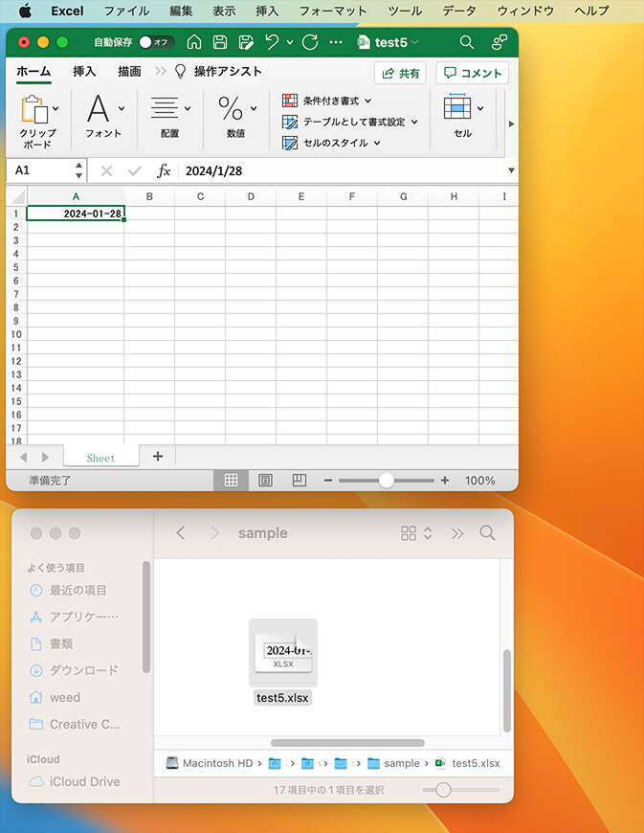The width and height of the screenshot is (644, 833).
Task: Open the Undo history dropdown arrow
Action: 290,42
